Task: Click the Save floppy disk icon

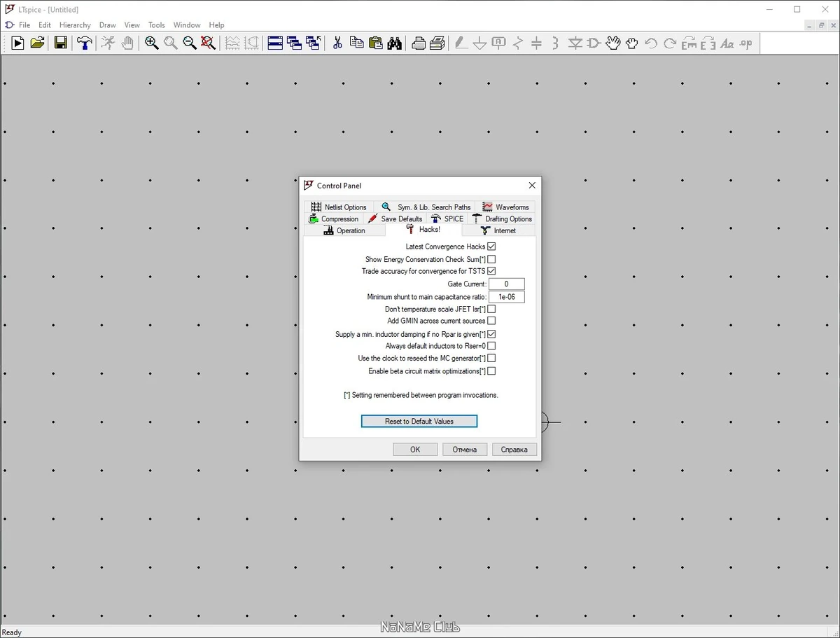Action: click(61, 43)
